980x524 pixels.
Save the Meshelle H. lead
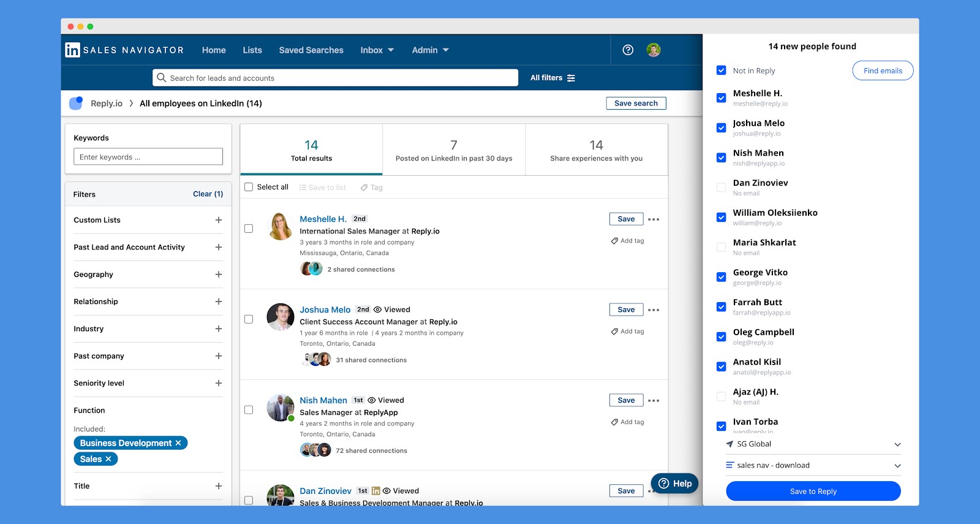click(626, 219)
